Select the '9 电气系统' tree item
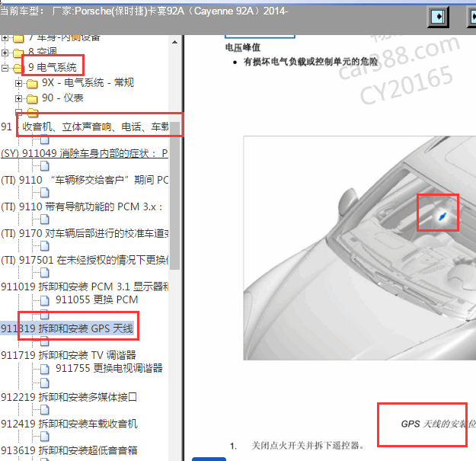 coord(52,67)
